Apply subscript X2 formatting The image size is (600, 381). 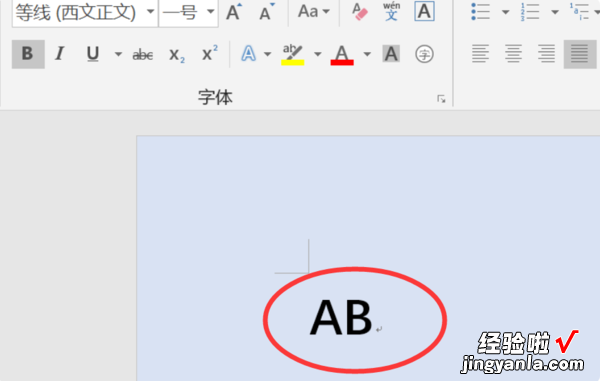pyautogui.click(x=177, y=55)
